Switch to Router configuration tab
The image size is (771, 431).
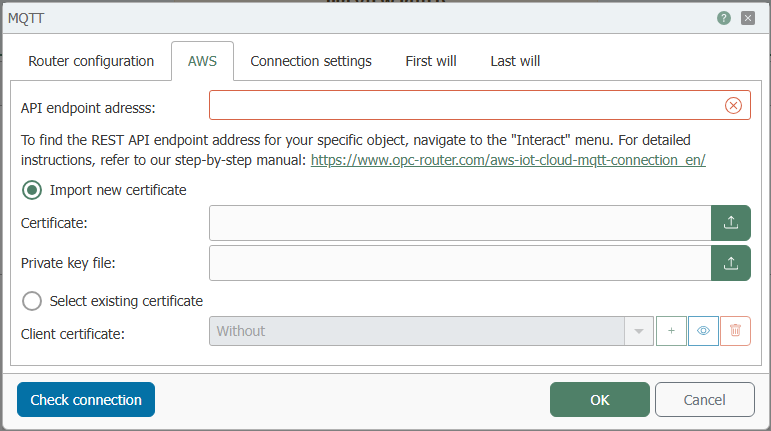click(x=91, y=61)
